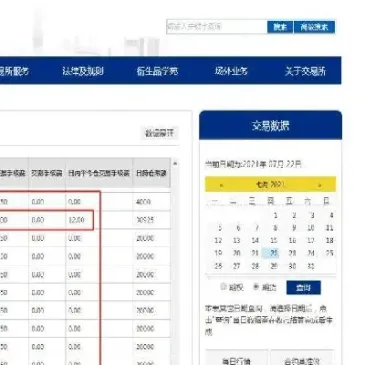Select day 14 in the calendar
The width and height of the screenshot is (365, 365).
(x=255, y=241)
